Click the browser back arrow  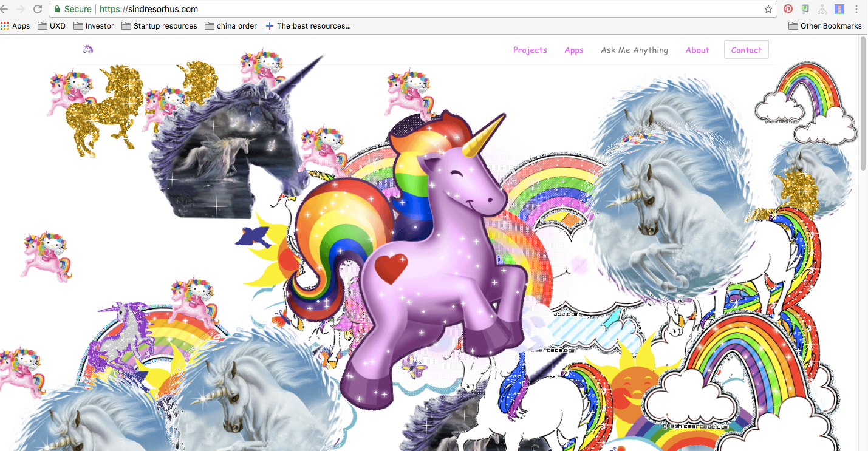tap(5, 9)
